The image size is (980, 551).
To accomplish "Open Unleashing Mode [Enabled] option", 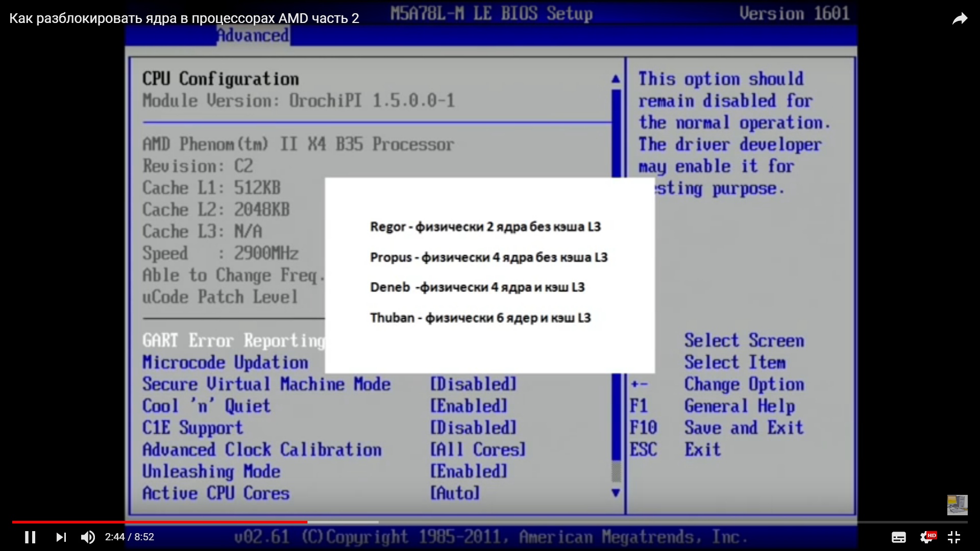I will (469, 471).
